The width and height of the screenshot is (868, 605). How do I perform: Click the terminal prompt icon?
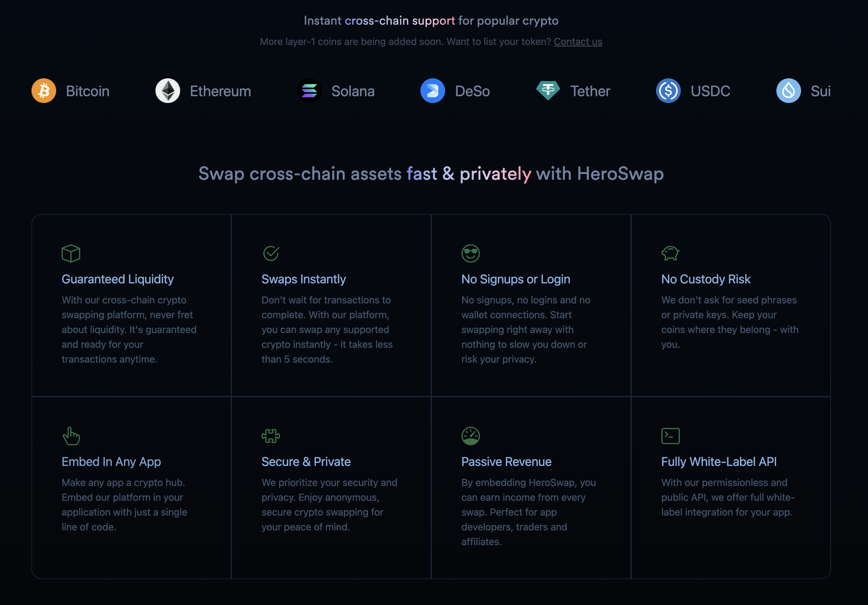(x=671, y=436)
